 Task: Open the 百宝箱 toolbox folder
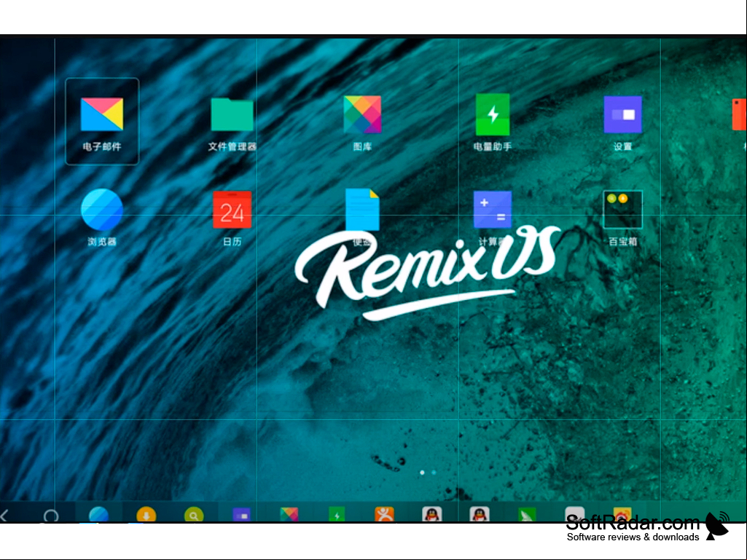[622, 210]
